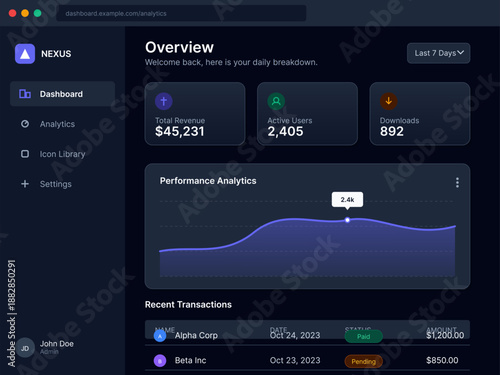Click the JD user avatar
The image size is (500, 375).
coord(25,348)
